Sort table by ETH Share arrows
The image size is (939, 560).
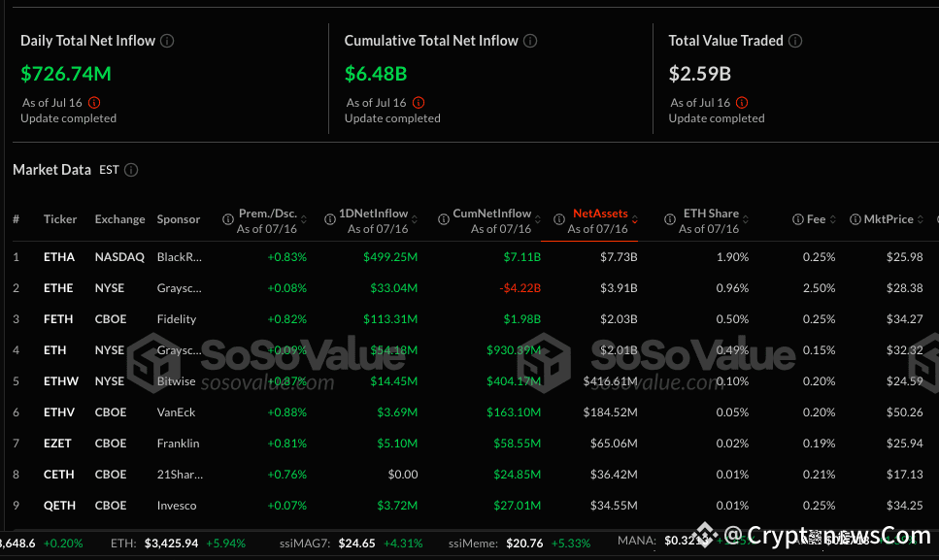746,219
